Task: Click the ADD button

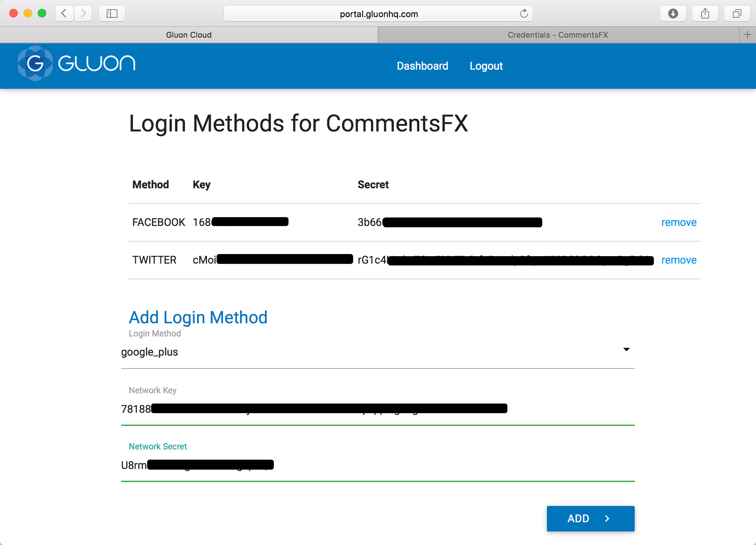Action: [x=591, y=519]
